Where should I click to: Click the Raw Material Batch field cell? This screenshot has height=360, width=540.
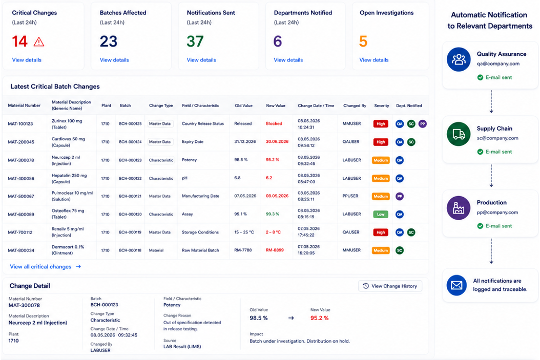[x=200, y=250]
